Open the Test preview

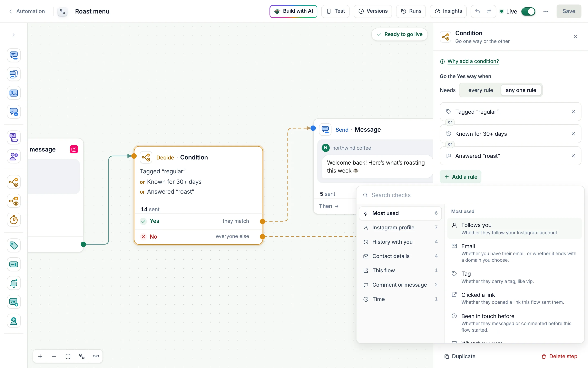click(335, 11)
